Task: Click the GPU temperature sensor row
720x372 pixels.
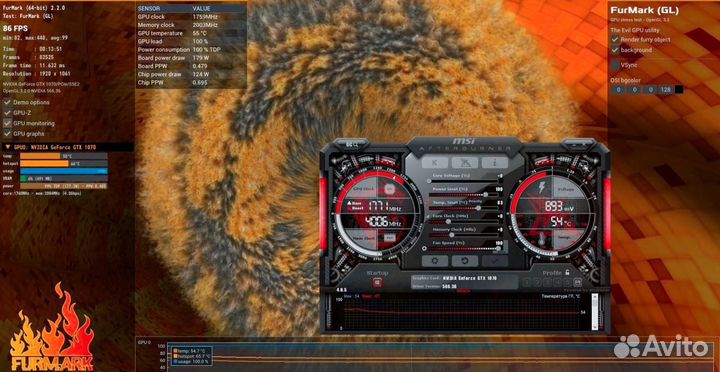Action: point(191,34)
